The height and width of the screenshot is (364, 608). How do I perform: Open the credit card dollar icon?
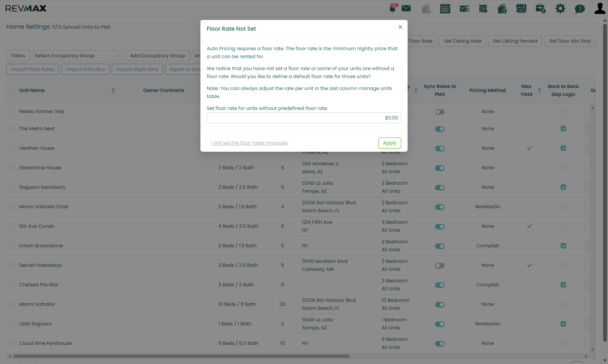pos(465,8)
